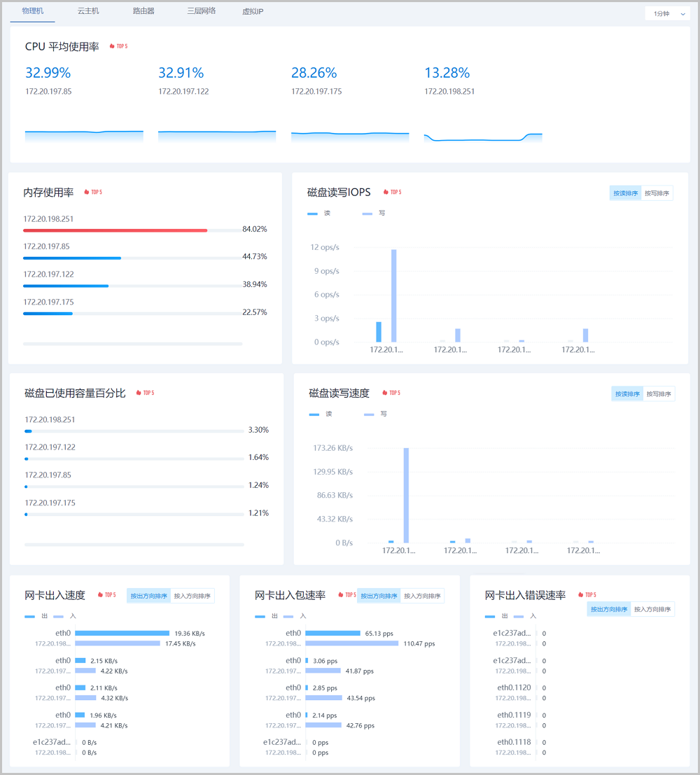Open the 路由器 tab

tap(143, 11)
